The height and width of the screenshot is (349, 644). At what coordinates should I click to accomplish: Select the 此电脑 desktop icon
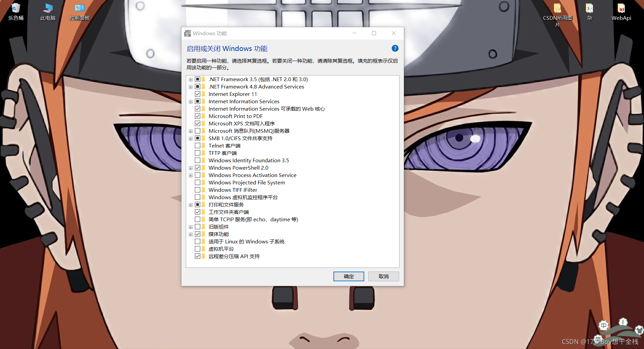coord(48,11)
